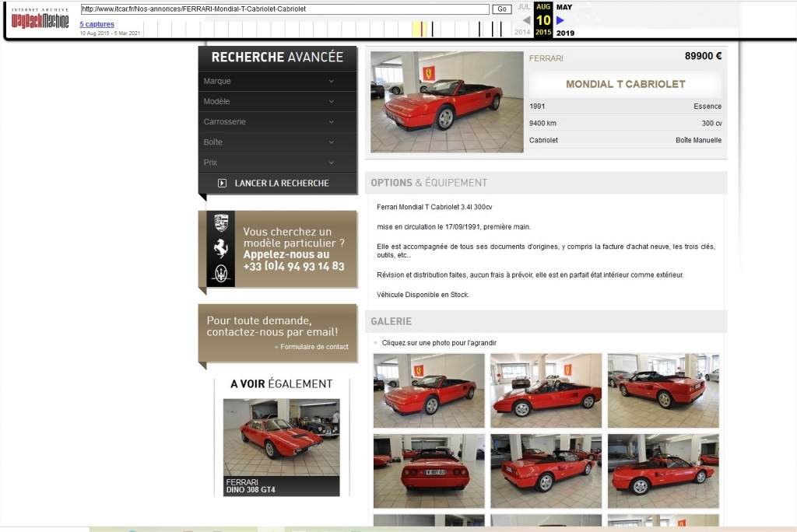
Task: Click the Wayback URL input field
Action: pyautogui.click(x=285, y=9)
